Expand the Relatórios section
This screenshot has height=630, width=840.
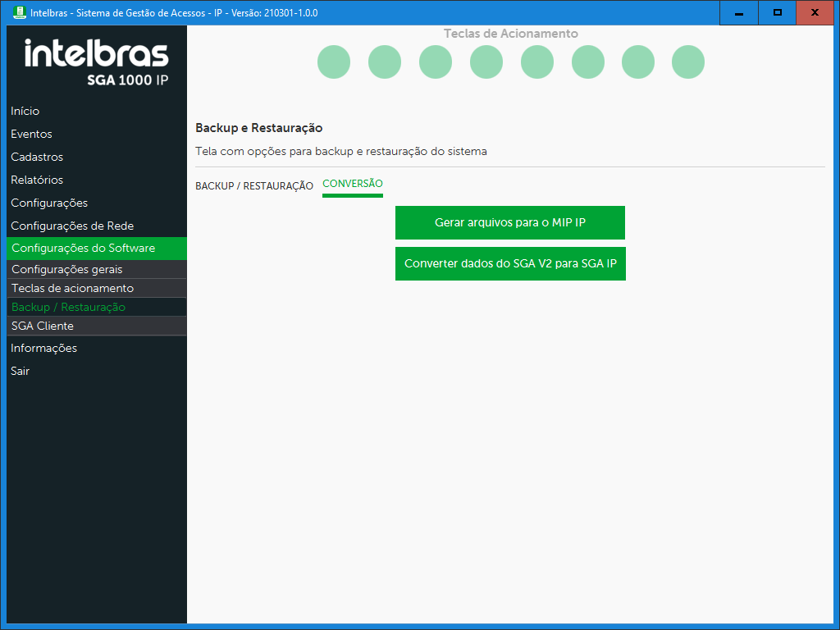point(37,180)
